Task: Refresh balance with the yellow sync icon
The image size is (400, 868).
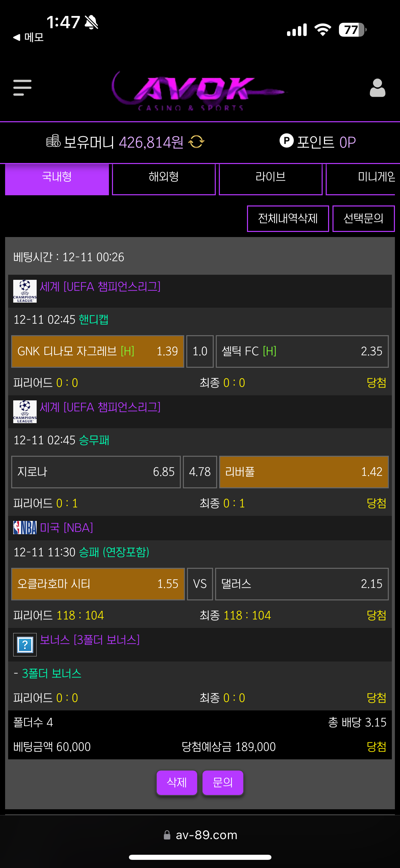Action: [196, 142]
